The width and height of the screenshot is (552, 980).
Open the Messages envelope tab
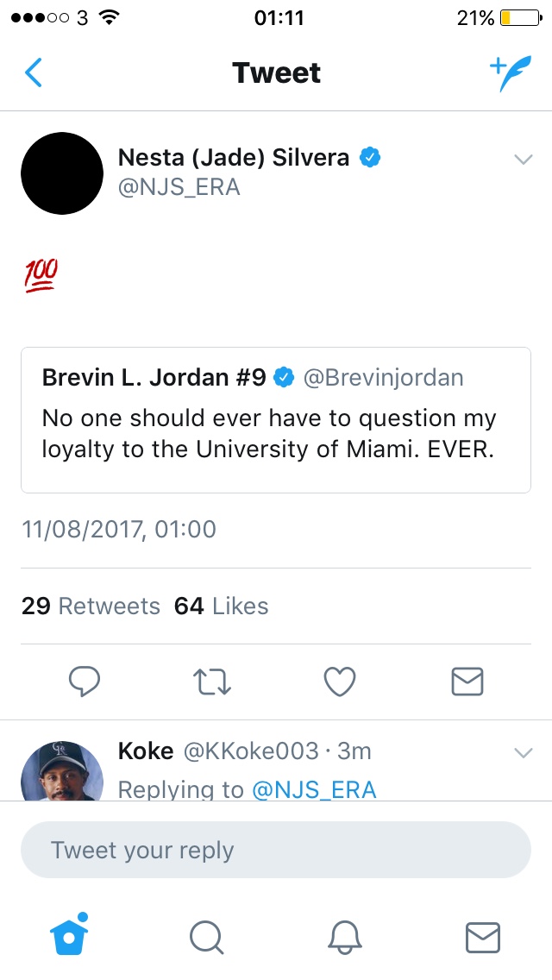(x=482, y=936)
